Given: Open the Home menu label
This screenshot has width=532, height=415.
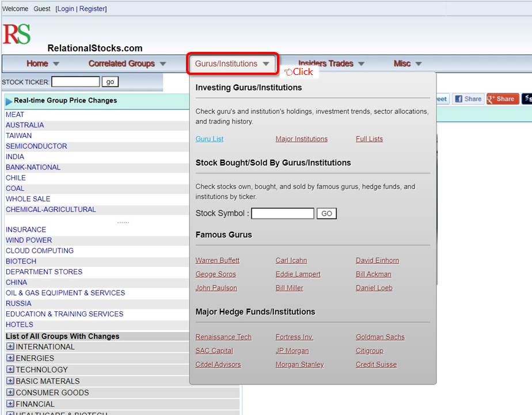Looking at the screenshot, I should [37, 63].
